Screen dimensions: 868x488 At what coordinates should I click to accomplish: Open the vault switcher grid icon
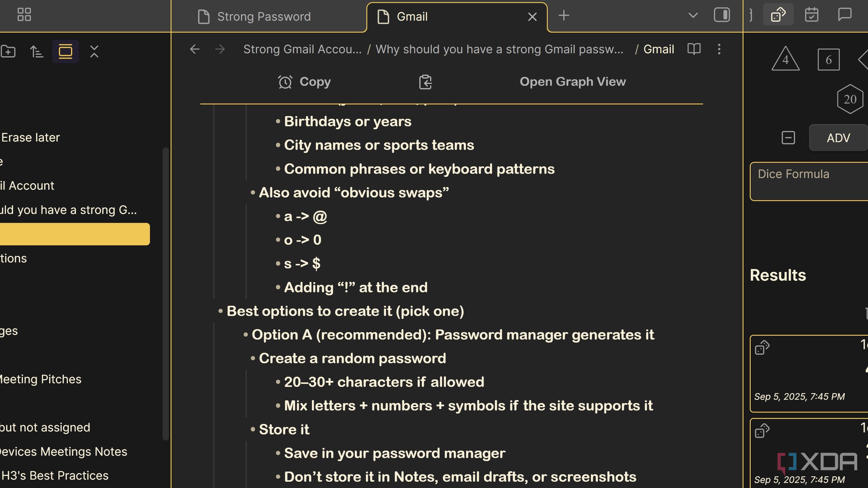pos(24,15)
